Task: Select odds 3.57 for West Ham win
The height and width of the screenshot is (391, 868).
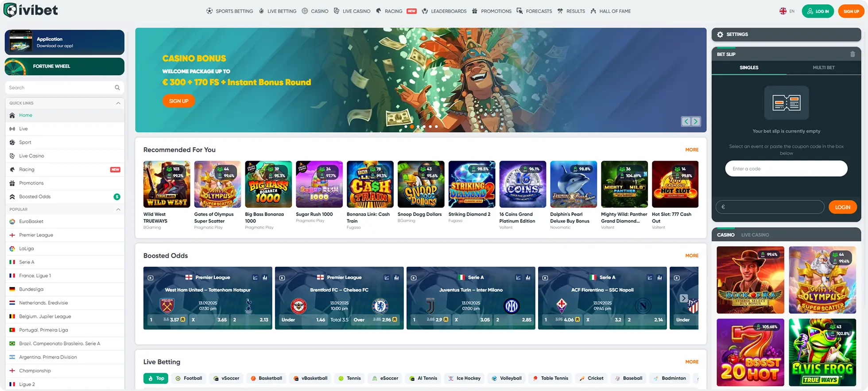Action: coord(167,320)
